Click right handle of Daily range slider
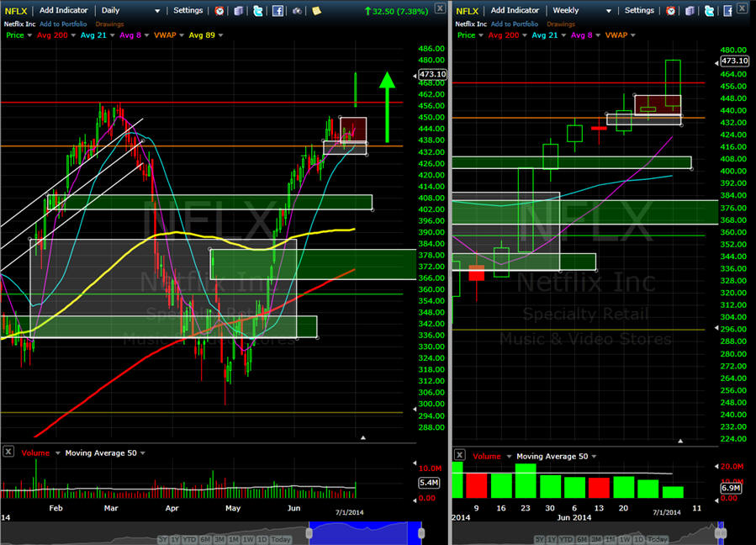 pyautogui.click(x=421, y=533)
